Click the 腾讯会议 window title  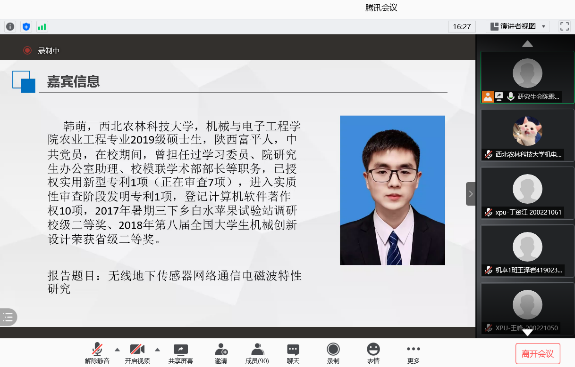coord(381,7)
